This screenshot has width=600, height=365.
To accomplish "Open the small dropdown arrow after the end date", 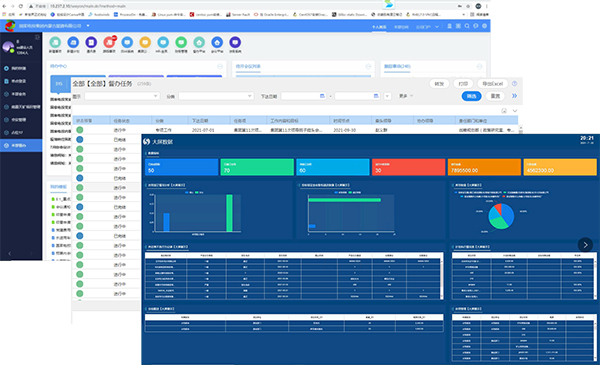I will (x=387, y=96).
